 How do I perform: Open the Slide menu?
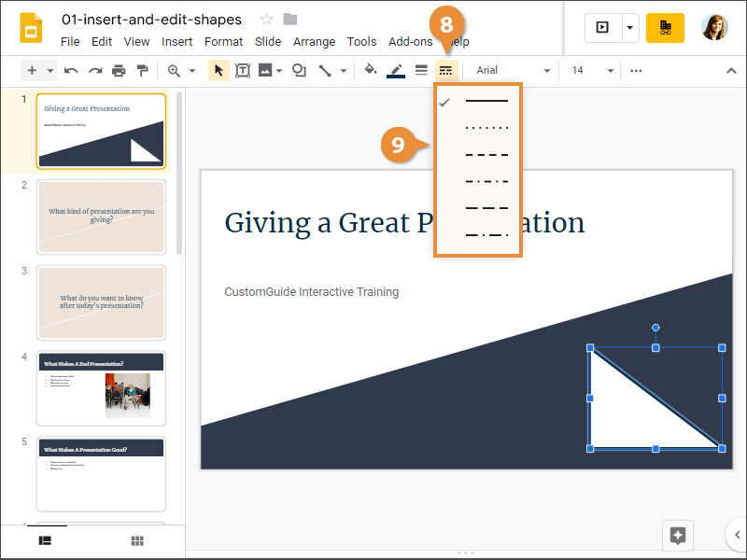(x=268, y=42)
